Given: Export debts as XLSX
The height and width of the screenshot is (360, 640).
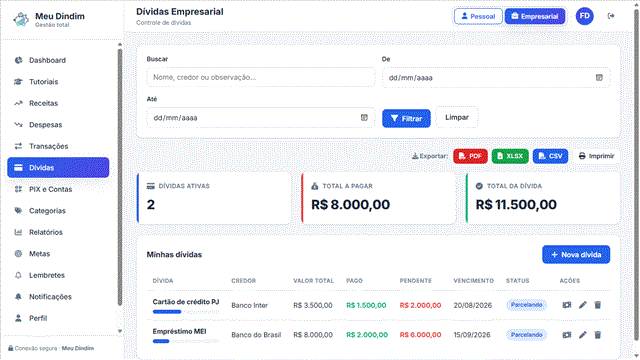Looking at the screenshot, I should pyautogui.click(x=510, y=156).
